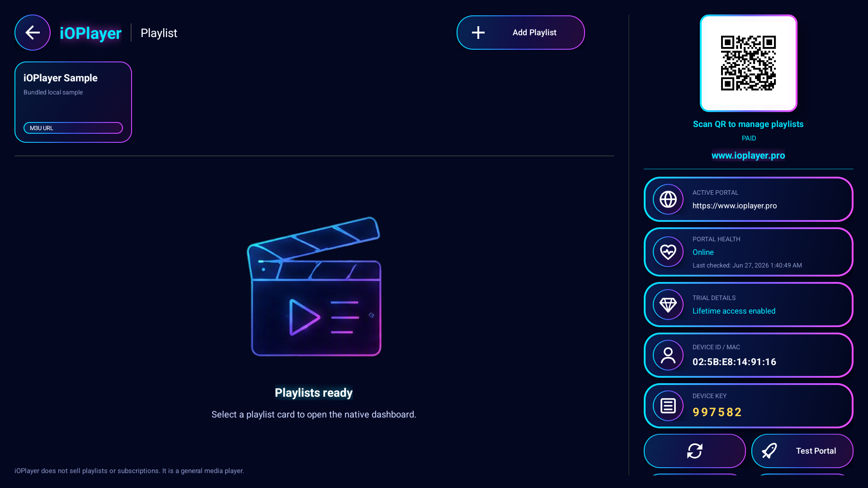868x488 pixels.
Task: Click the user icon for Device ID
Action: pos(668,355)
